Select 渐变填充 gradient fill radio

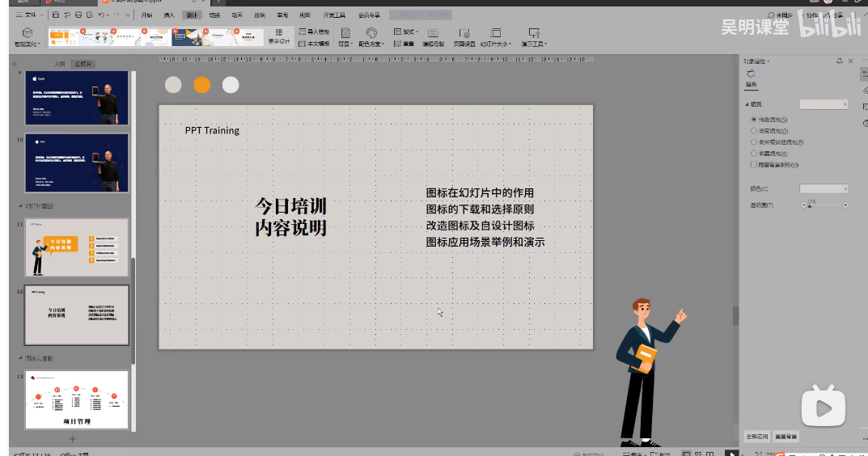753,131
